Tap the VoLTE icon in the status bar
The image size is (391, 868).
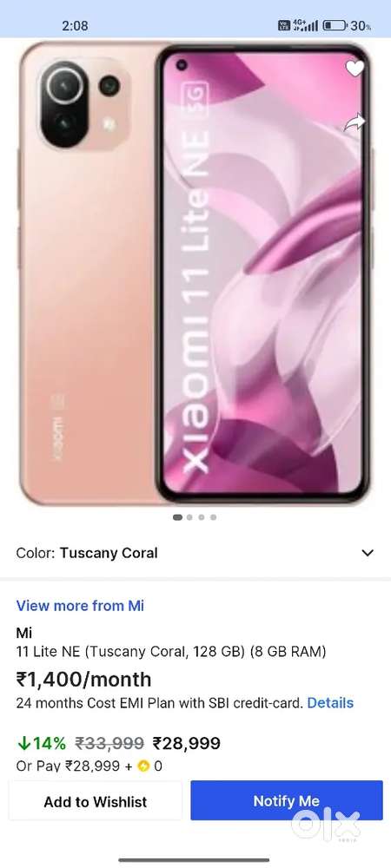[x=284, y=25]
